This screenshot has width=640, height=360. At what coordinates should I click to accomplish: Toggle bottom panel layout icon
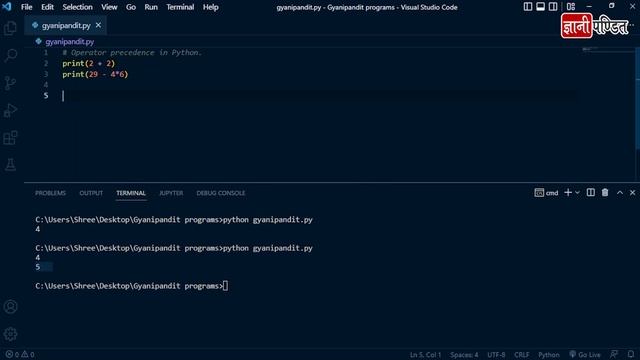tap(540, 7)
